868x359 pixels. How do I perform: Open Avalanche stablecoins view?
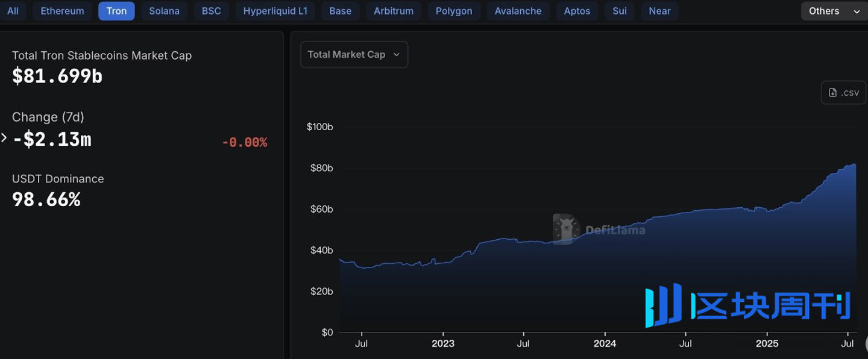pyautogui.click(x=518, y=11)
